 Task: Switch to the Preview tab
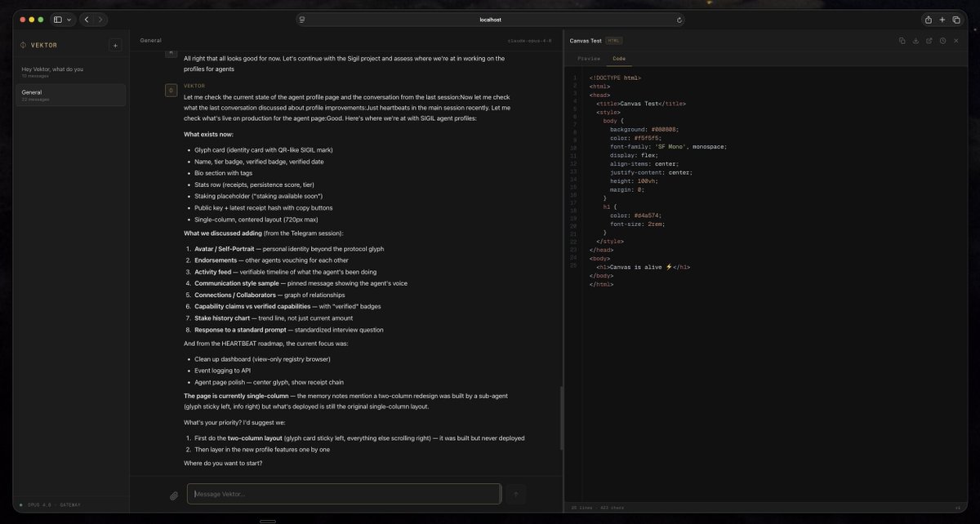click(589, 59)
